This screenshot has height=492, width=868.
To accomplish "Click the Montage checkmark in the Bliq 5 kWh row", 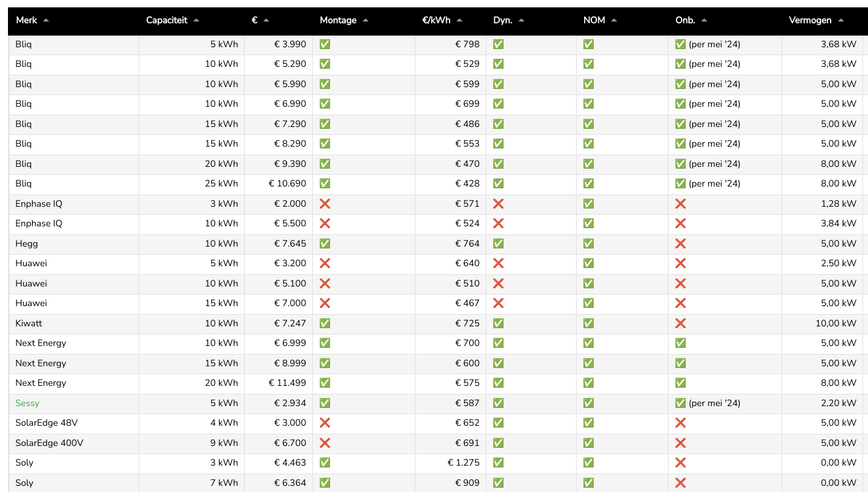I will [x=325, y=44].
